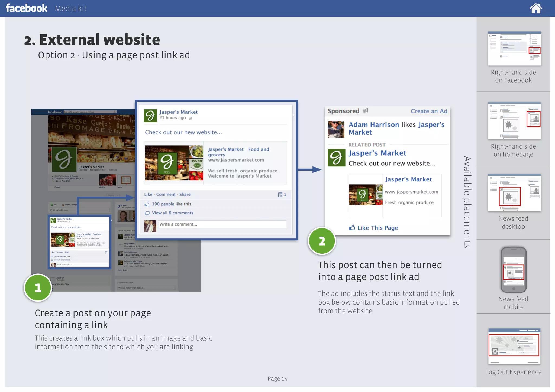555x392 pixels.
Task: Click Jasper's Market profile logo on cover photo
Action: coord(64,159)
